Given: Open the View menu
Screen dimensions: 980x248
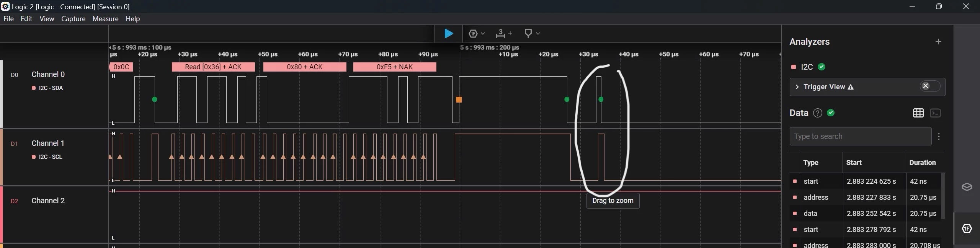Looking at the screenshot, I should [x=47, y=19].
